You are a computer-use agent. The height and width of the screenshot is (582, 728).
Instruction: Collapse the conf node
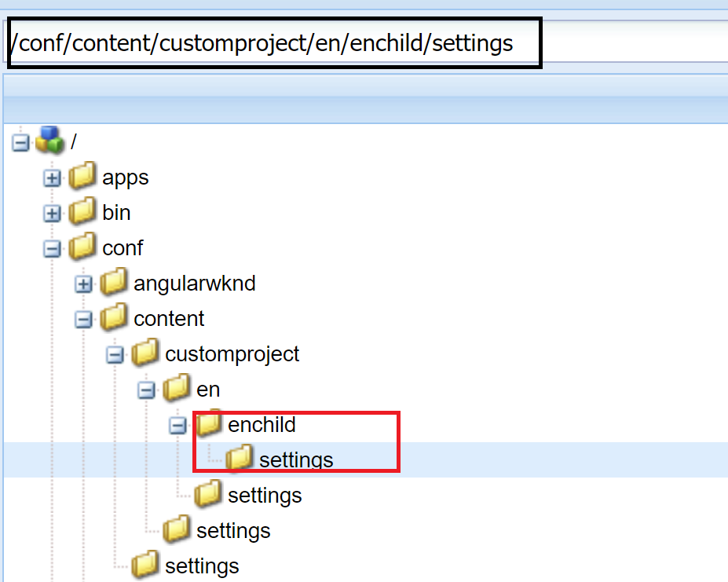[52, 249]
